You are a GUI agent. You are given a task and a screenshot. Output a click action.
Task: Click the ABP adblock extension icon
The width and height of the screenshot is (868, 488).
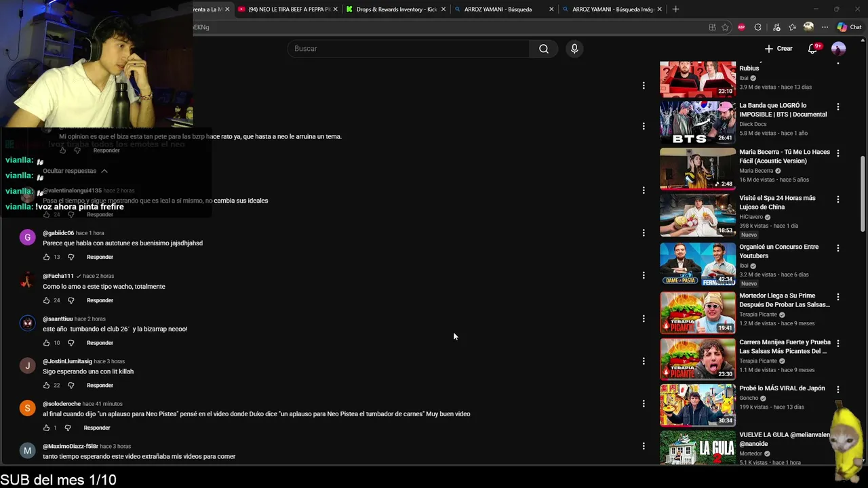[741, 27]
